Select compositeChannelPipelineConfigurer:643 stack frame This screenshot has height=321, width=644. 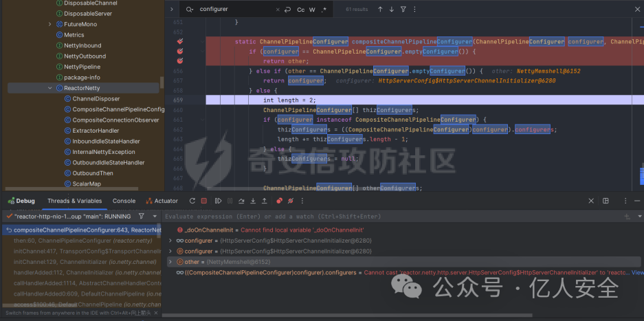[82, 230]
